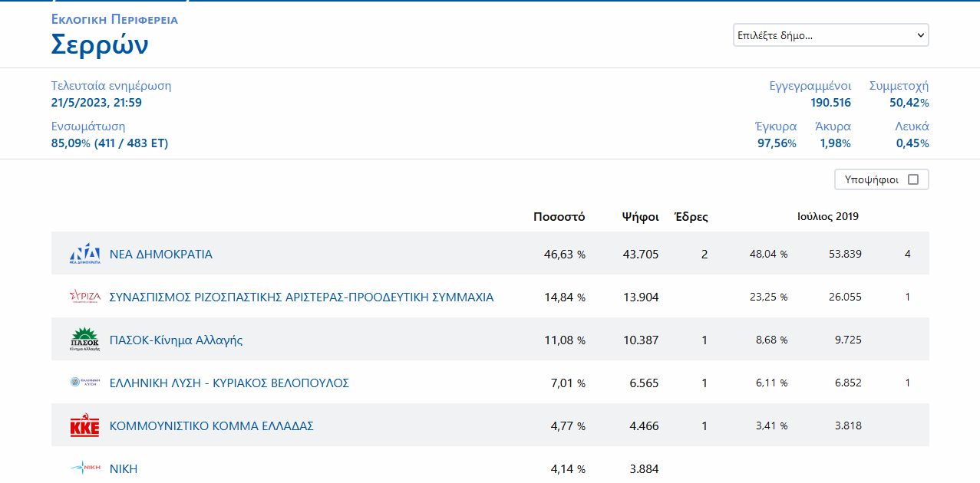Click the Νέα Δημοκρατία party logo
This screenshot has width=980, height=483.
click(x=84, y=254)
